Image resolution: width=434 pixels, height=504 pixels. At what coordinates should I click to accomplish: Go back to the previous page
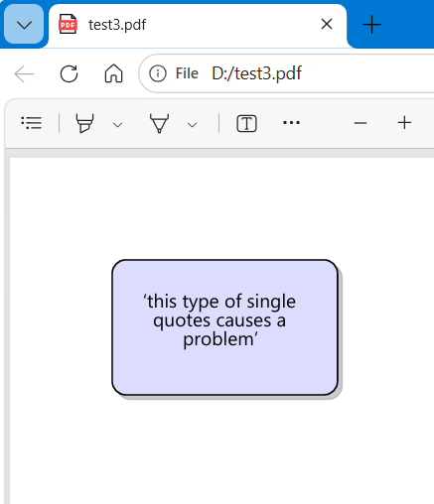point(24,73)
